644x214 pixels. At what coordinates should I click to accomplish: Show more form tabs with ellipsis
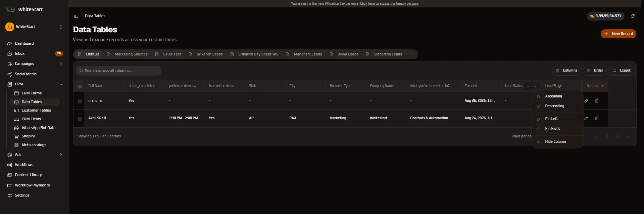tap(411, 54)
